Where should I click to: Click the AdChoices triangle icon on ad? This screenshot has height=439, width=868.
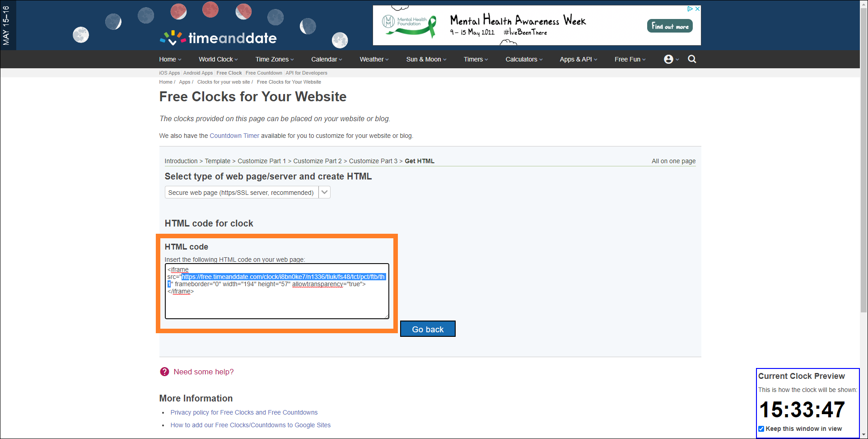[x=690, y=9]
